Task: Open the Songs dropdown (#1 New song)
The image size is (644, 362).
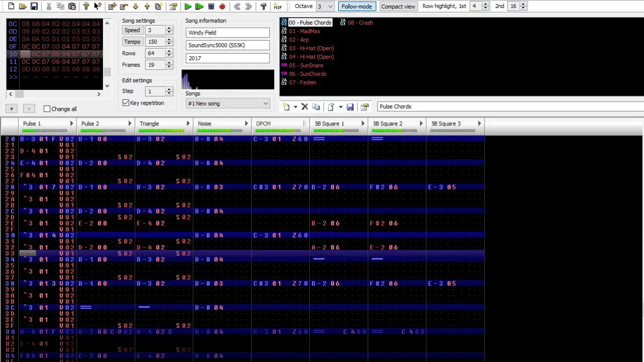Action: coord(228,104)
